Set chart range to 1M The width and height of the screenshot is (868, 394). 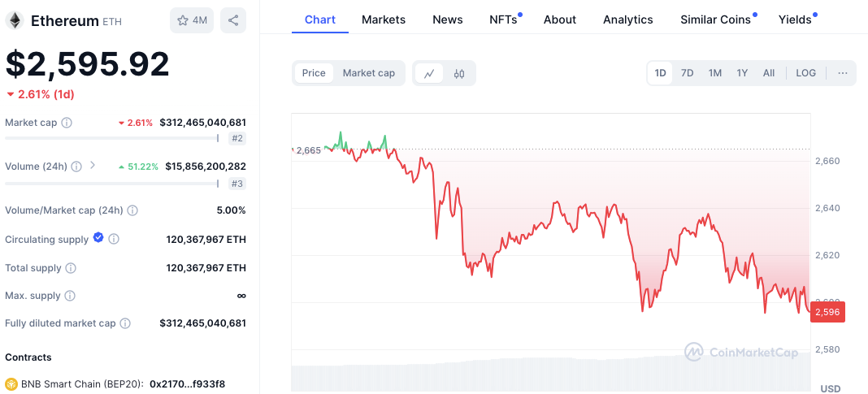(x=715, y=73)
